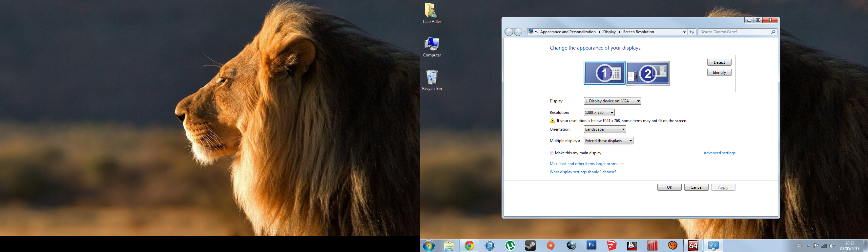Open What display settings should I choose link

pos(583,172)
